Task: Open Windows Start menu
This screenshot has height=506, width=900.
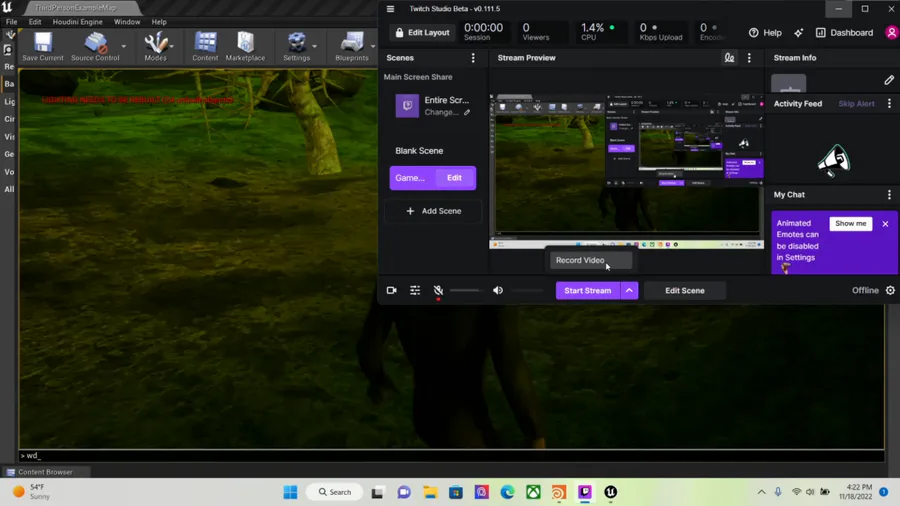Action: pyautogui.click(x=290, y=492)
